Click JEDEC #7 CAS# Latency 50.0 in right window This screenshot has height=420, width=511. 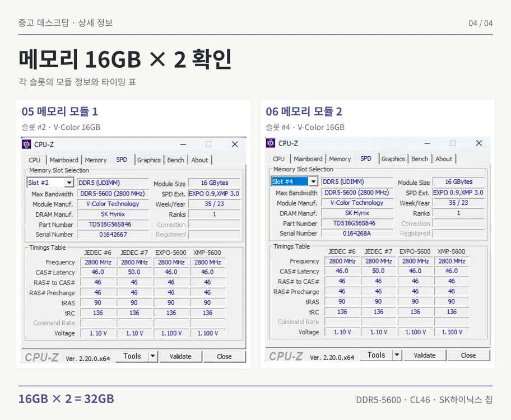coord(378,271)
